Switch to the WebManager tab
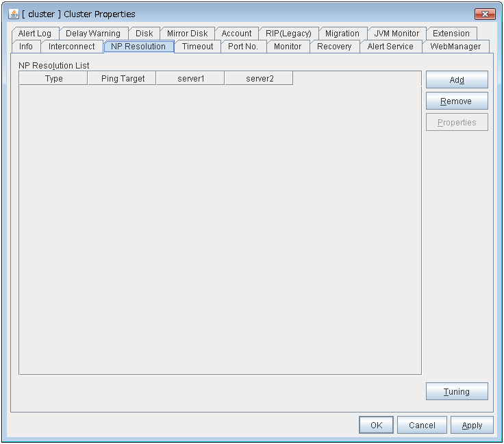The width and height of the screenshot is (504, 444). pyautogui.click(x=455, y=47)
